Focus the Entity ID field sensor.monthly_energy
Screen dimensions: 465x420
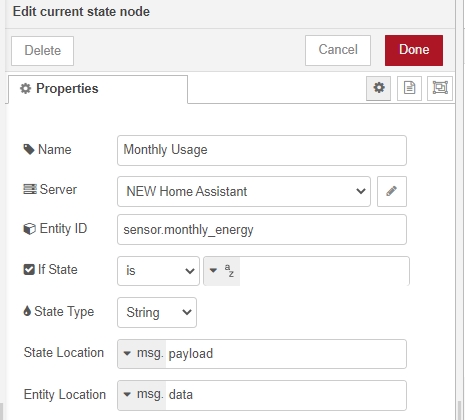click(x=262, y=230)
